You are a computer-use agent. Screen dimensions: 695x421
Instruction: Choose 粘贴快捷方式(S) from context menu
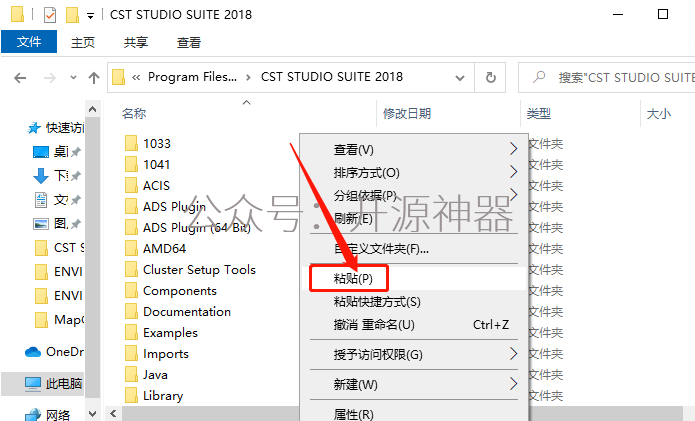point(414,302)
